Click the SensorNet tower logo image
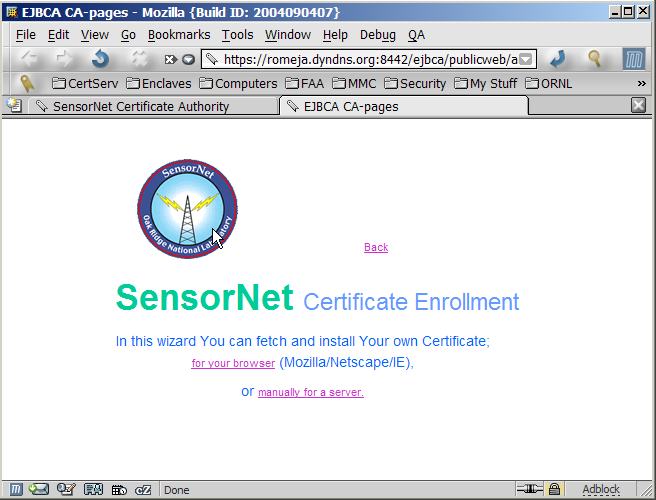The height and width of the screenshot is (500, 656). pos(187,209)
